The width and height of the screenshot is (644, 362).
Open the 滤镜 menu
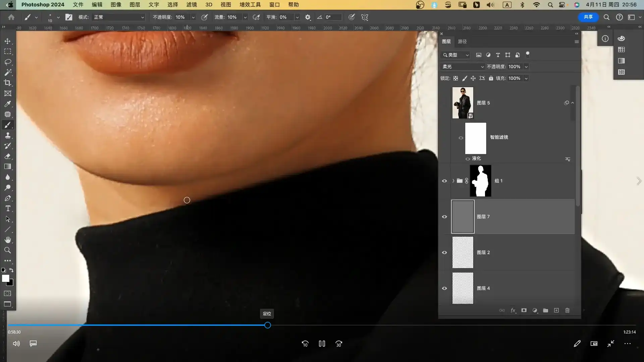point(192,5)
